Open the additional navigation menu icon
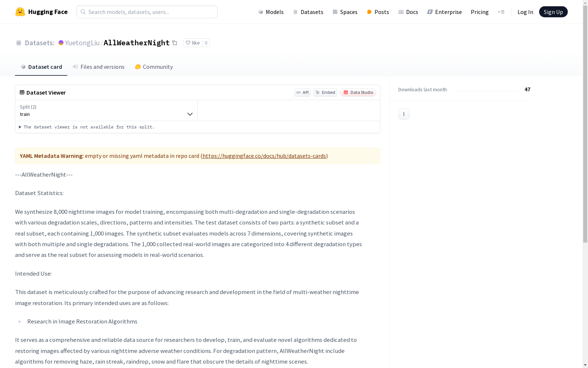The width and height of the screenshot is (588, 368). tap(501, 12)
